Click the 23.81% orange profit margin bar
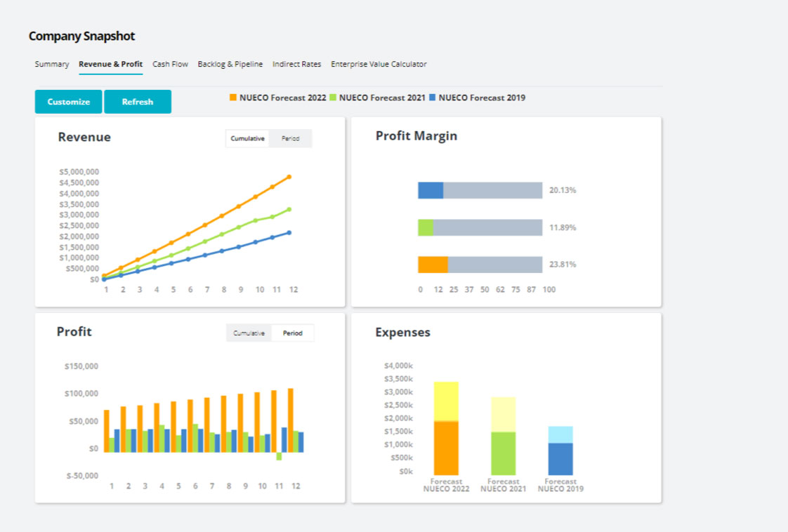788x532 pixels. pos(432,265)
